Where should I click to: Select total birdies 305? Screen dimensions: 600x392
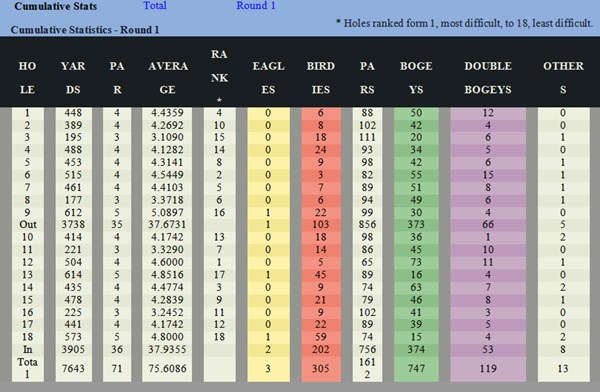point(321,369)
